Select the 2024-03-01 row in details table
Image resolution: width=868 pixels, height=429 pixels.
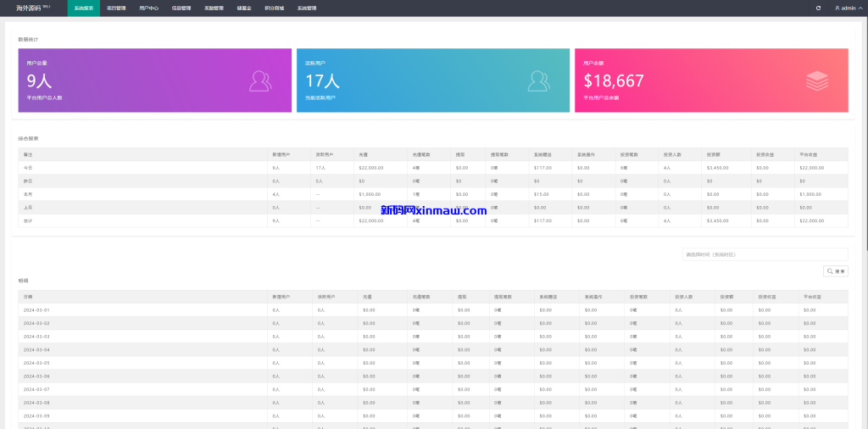click(36, 310)
